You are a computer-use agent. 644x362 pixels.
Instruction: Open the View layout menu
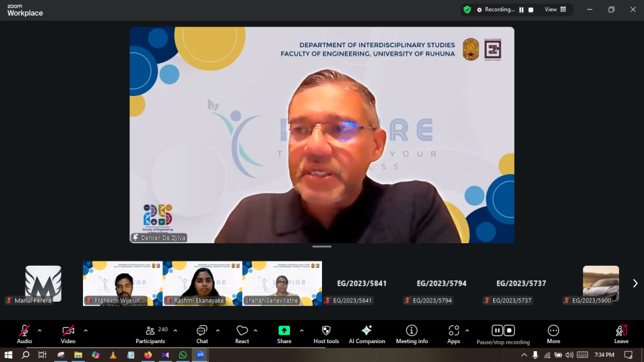click(x=555, y=9)
